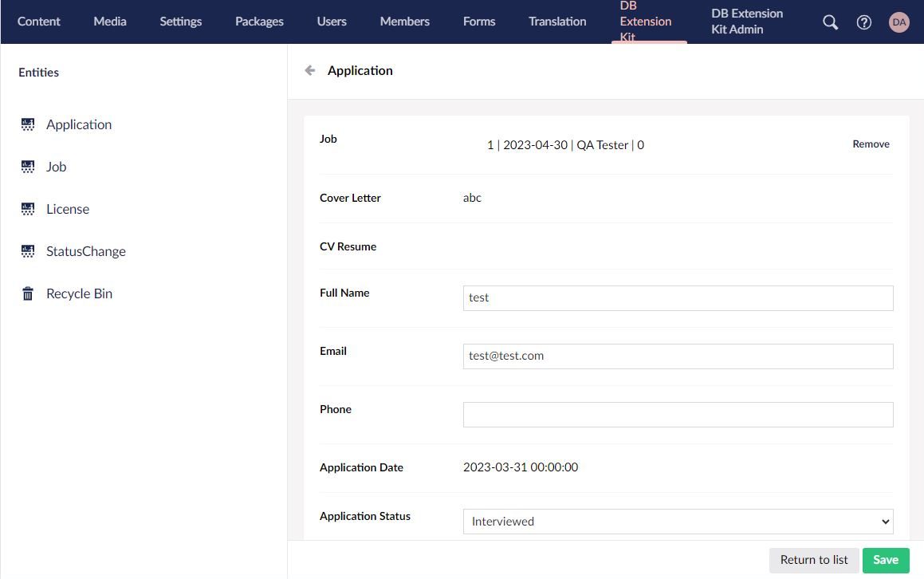Screen dimensions: 924x579
Task: Open the Translation section
Action: (x=556, y=22)
